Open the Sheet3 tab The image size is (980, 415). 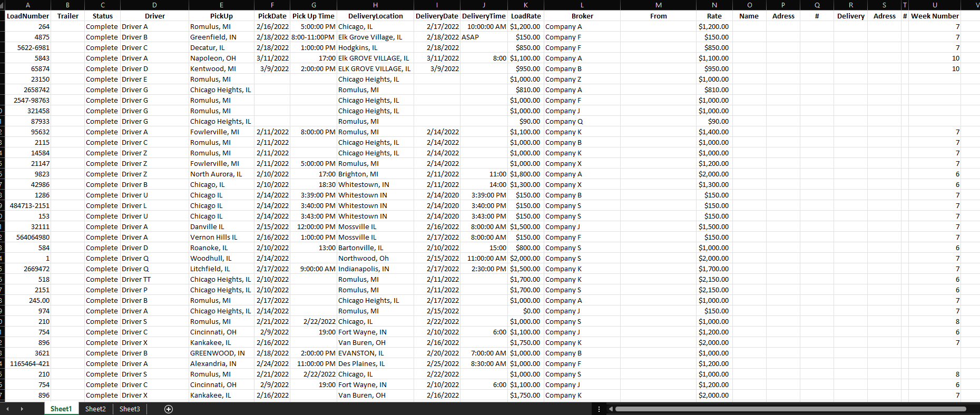click(x=130, y=409)
